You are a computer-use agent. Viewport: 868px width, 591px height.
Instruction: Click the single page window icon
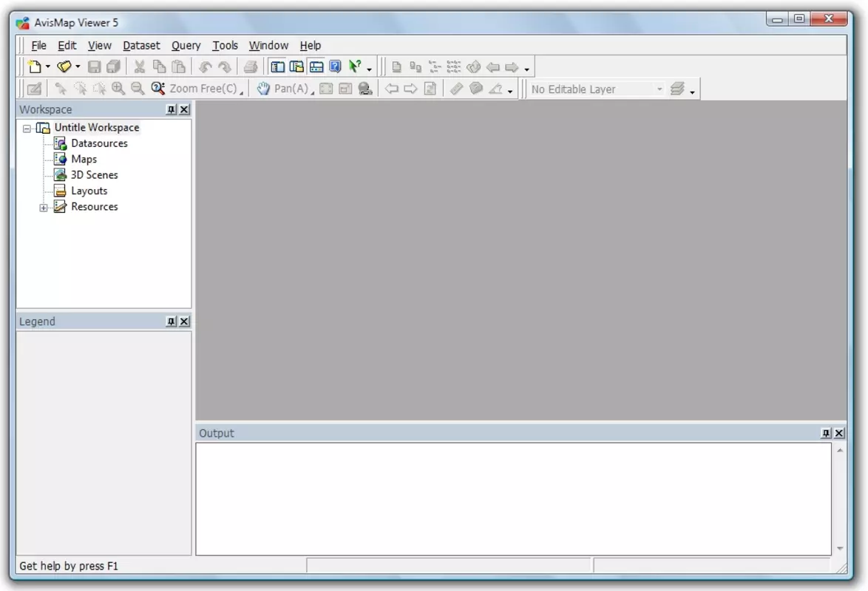(396, 67)
